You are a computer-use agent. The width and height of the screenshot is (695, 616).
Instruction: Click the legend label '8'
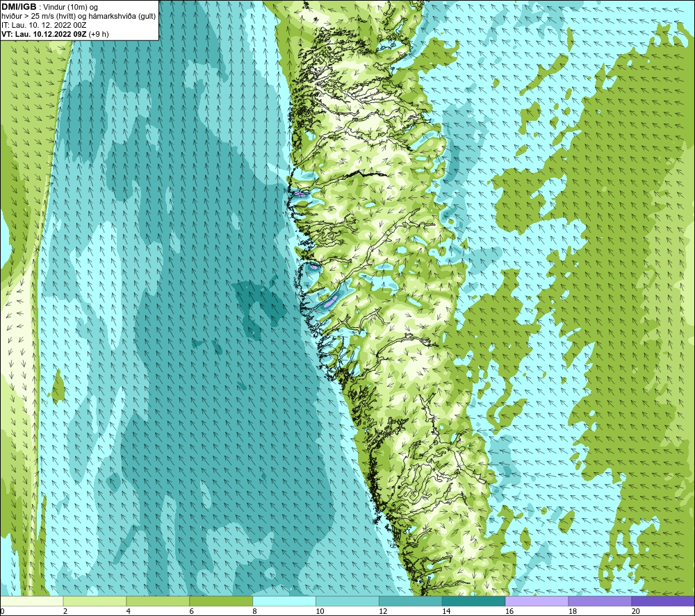pos(255,611)
